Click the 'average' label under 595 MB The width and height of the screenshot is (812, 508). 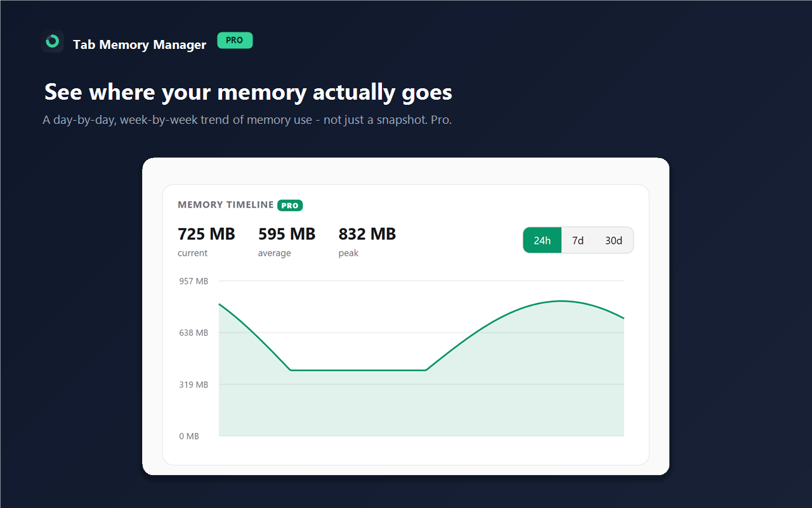(x=275, y=253)
